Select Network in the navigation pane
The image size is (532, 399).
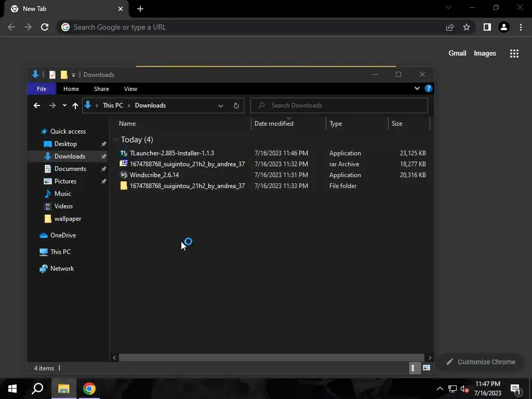(62, 269)
